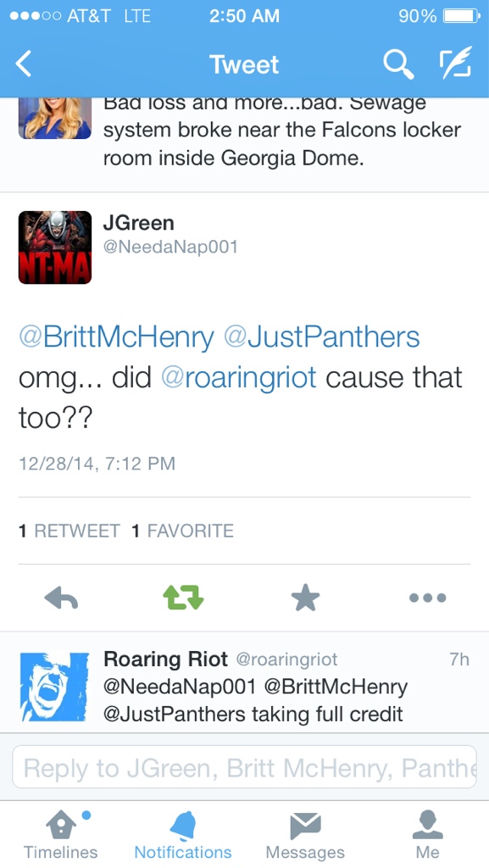Tap the reply arrow icon
The image size is (489, 868).
click(61, 598)
